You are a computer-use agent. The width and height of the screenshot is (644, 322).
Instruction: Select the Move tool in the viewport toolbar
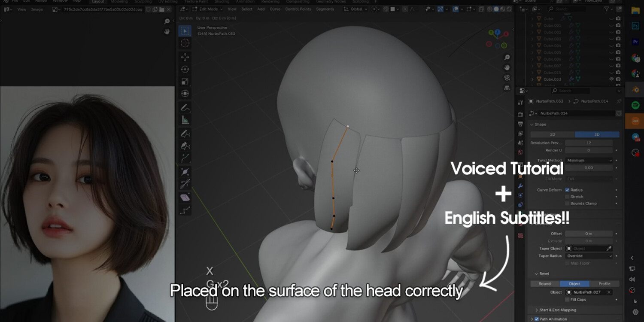click(185, 57)
